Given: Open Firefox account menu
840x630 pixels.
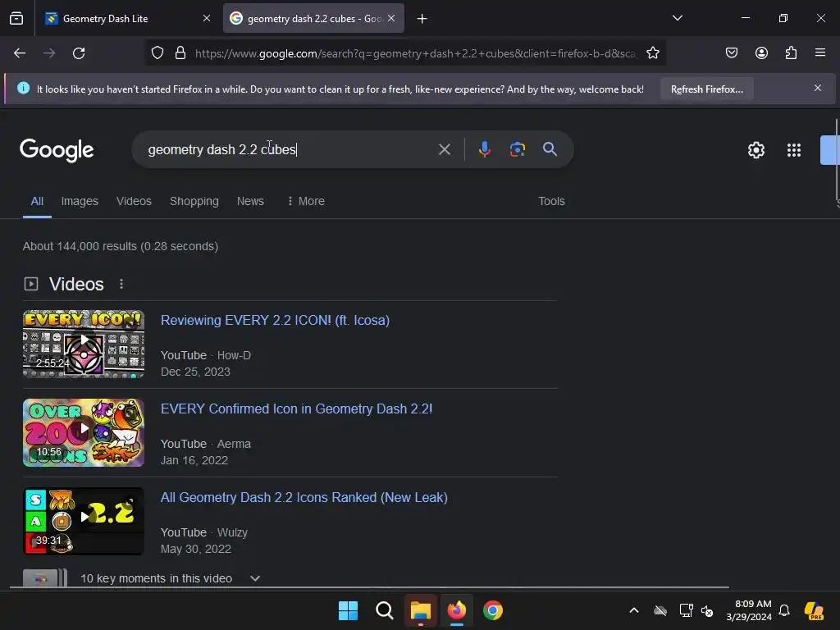Looking at the screenshot, I should click(761, 53).
